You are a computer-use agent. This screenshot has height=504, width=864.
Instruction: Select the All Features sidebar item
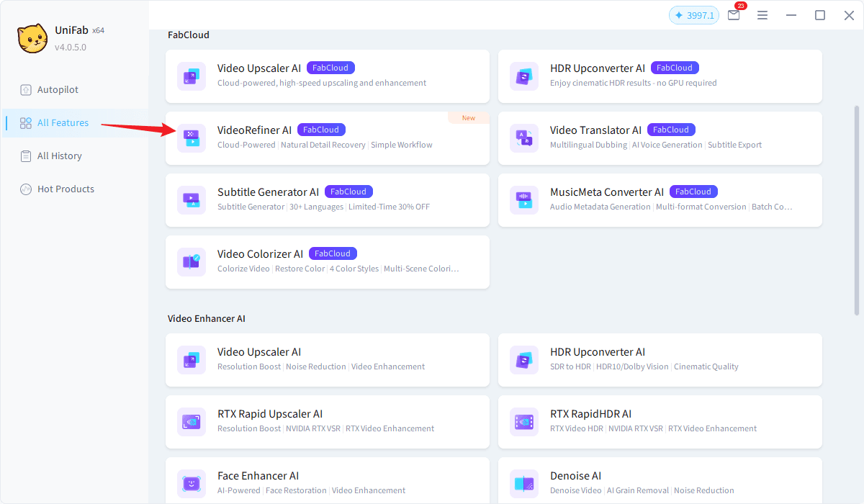(63, 123)
